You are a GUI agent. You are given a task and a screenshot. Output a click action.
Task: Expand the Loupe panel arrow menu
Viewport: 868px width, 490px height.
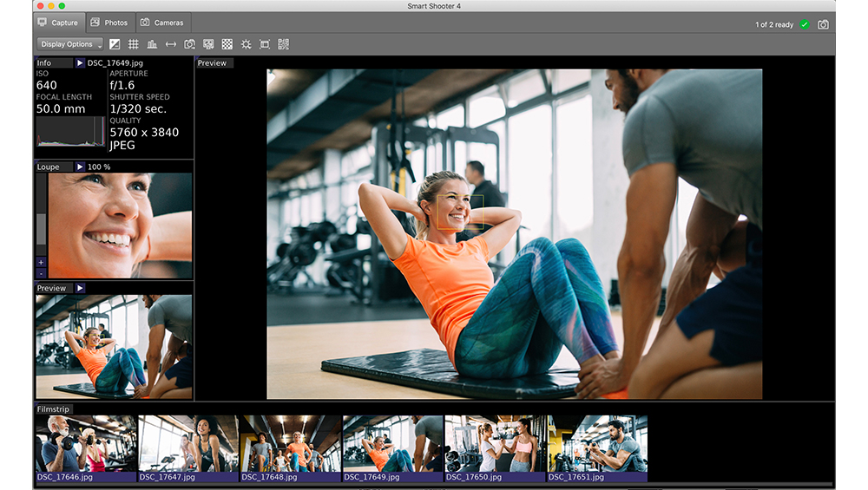(80, 167)
